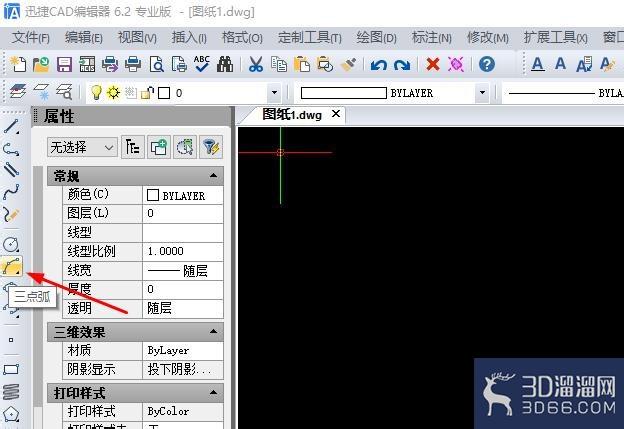This screenshot has width=624, height=429.
Task: Click the 颜色 BYLAYER color swatch
Action: tap(153, 195)
